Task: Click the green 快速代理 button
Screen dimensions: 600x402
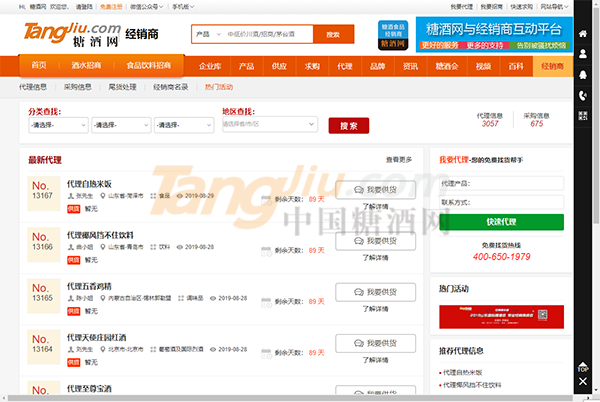Action: tap(501, 222)
